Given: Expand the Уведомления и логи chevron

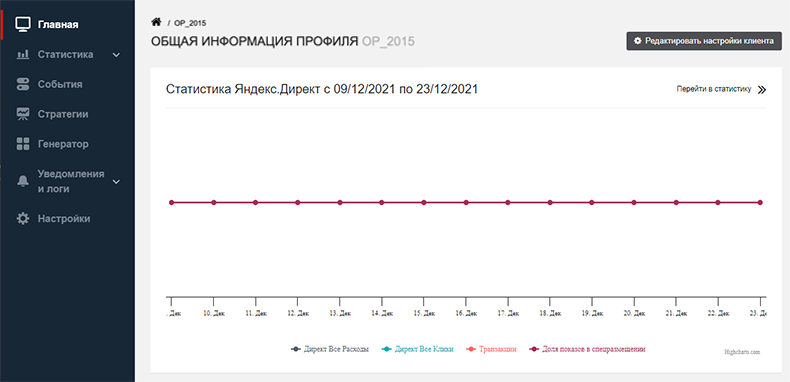Looking at the screenshot, I should 116,181.
